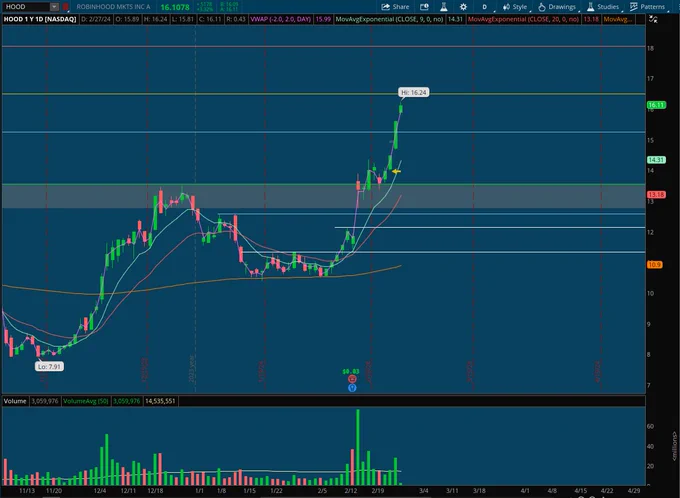Image resolution: width=680 pixels, height=498 pixels.
Task: Click the collapse icon at the right end of the study header
Action: [653, 19]
